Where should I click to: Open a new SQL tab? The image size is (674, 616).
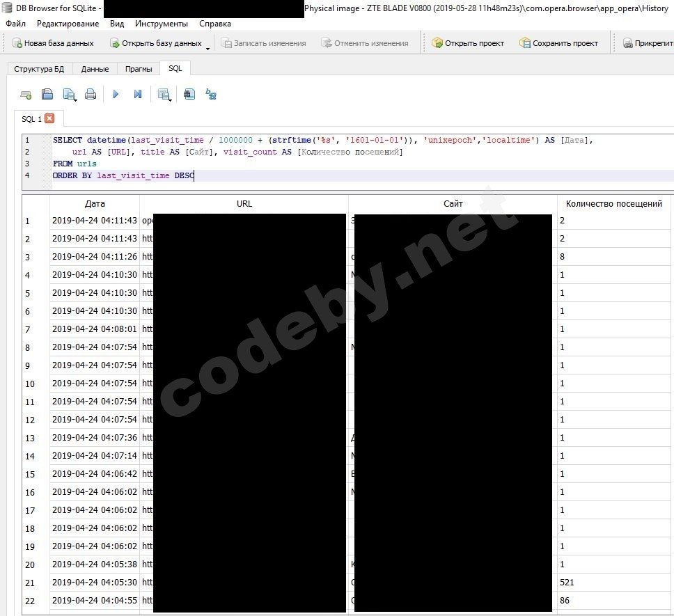click(26, 95)
